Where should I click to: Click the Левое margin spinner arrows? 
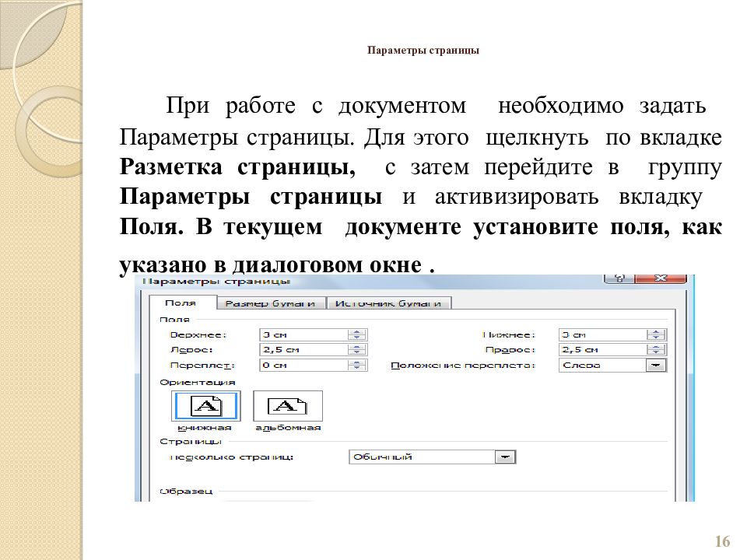(357, 350)
